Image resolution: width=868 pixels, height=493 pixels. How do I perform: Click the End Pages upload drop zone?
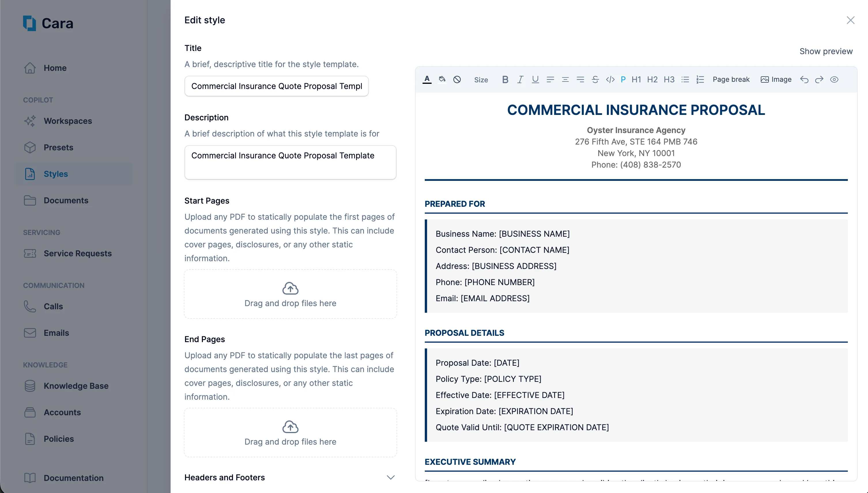point(290,433)
